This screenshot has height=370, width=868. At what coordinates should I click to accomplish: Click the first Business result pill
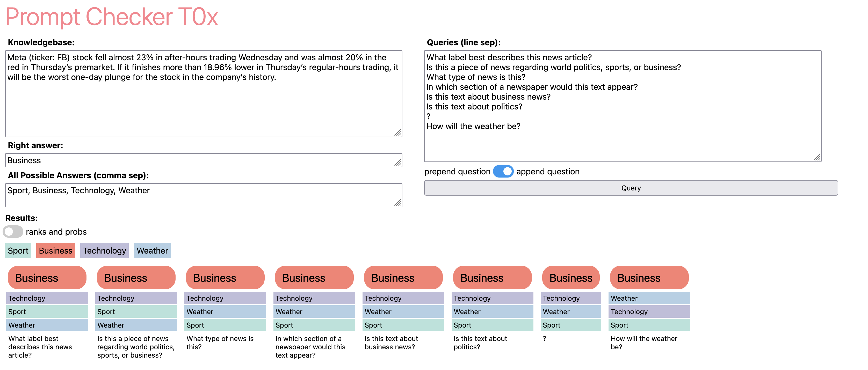point(47,277)
